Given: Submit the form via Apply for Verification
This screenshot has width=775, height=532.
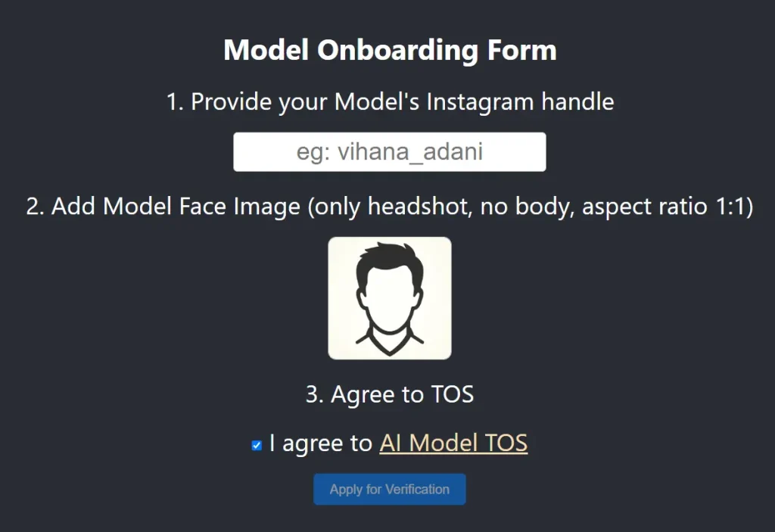Looking at the screenshot, I should [389, 489].
